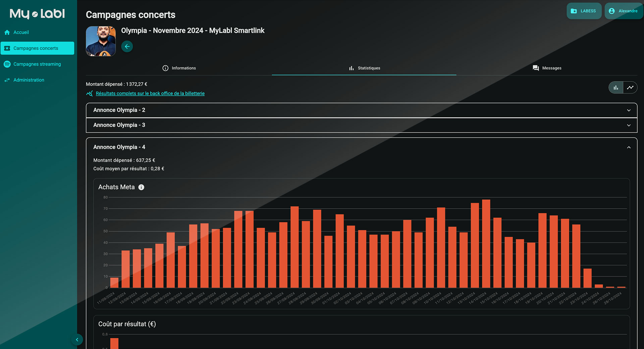Switch to bar chart view
The height and width of the screenshot is (349, 644).
[616, 88]
